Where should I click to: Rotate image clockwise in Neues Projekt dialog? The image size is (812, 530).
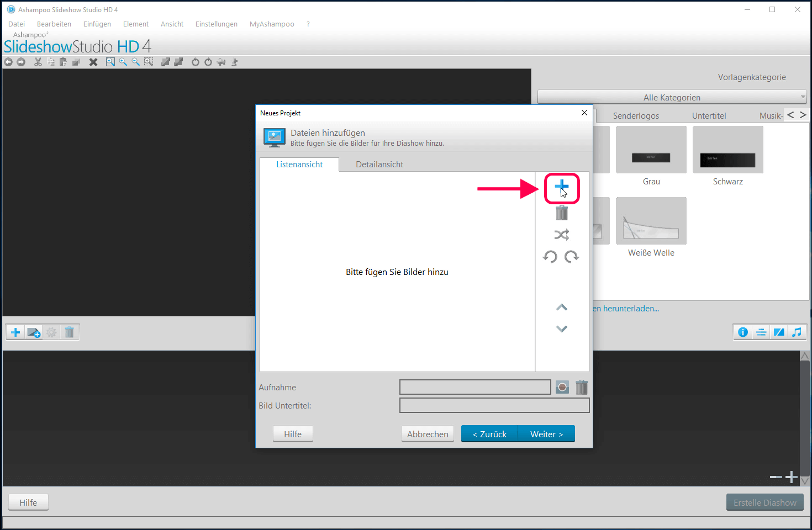(572, 257)
